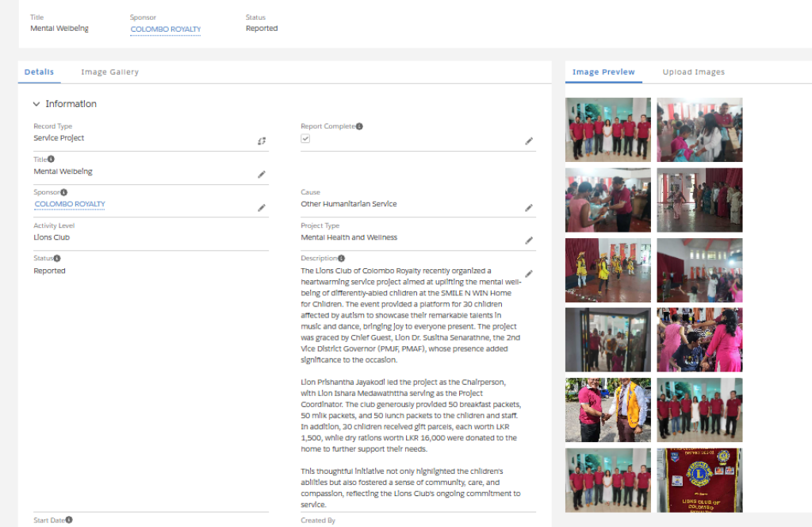This screenshot has height=527, width=812.
Task: Open thumbnail of women in pink dresses
Action: pyautogui.click(x=699, y=340)
